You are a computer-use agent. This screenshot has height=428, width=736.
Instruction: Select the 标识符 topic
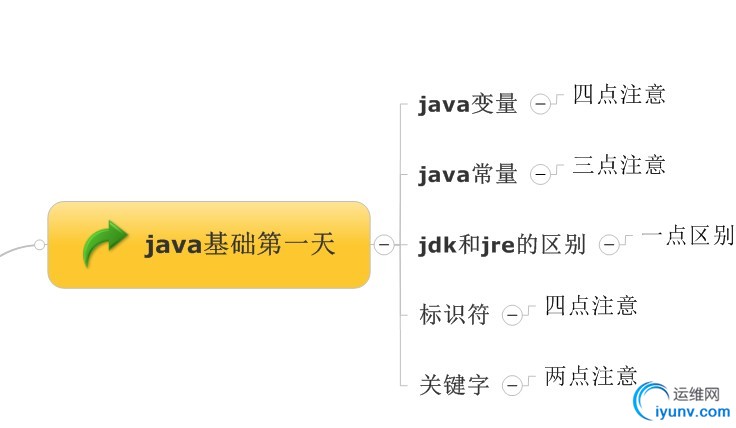(454, 315)
